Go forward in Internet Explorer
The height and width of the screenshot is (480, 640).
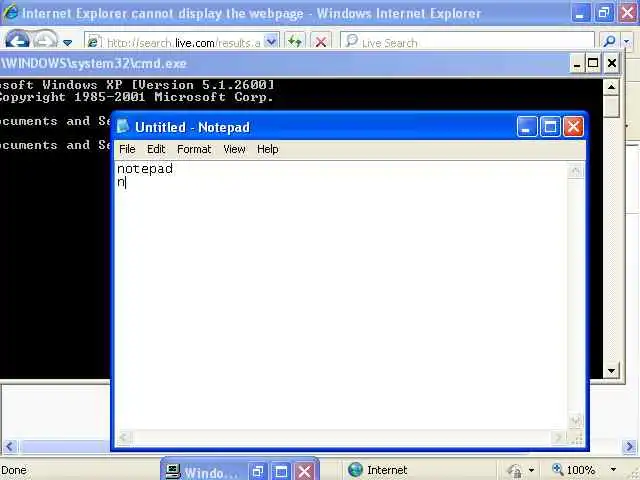click(45, 40)
